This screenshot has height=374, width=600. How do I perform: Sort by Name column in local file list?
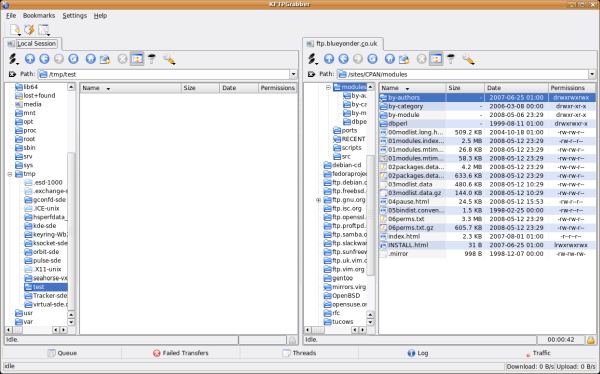click(130, 88)
